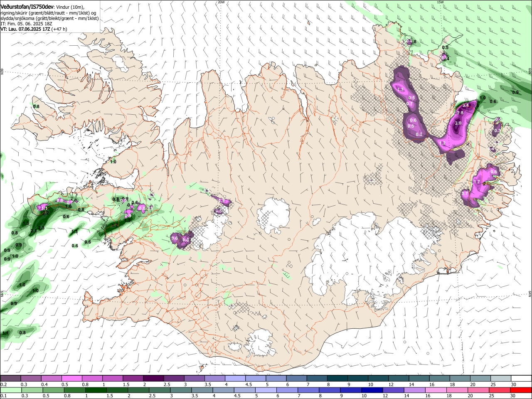Screen dimensions: 532x399
Task: Click the light grey upper swatch labeled 25
Action: tap(500, 379)
